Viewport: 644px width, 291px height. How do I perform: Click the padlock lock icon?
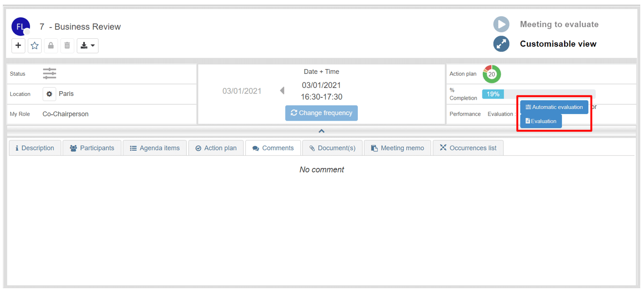coord(51,45)
